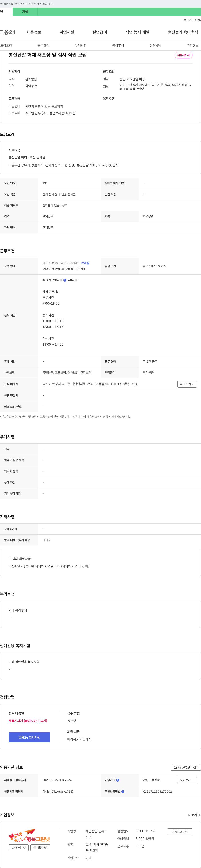Click 국민연금, 고용보험, 산재보험, 건강보험 insurance text
Screen dimensions: 201x868
pos(67,373)
